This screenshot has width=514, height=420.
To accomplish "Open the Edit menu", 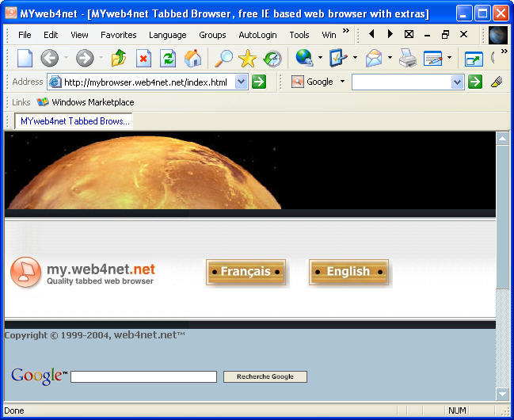I will click(x=51, y=35).
